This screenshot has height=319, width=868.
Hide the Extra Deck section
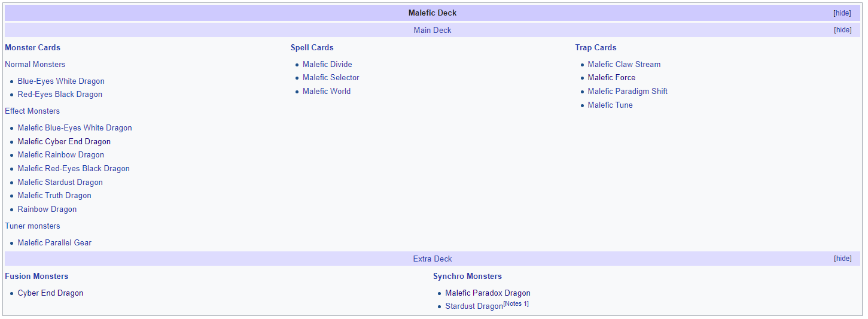[842, 259]
